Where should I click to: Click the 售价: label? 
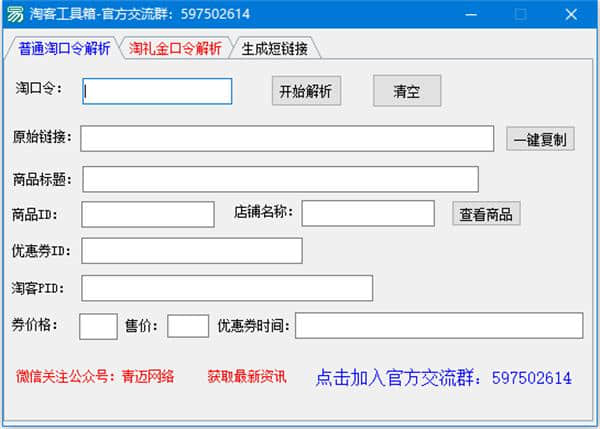point(141,326)
